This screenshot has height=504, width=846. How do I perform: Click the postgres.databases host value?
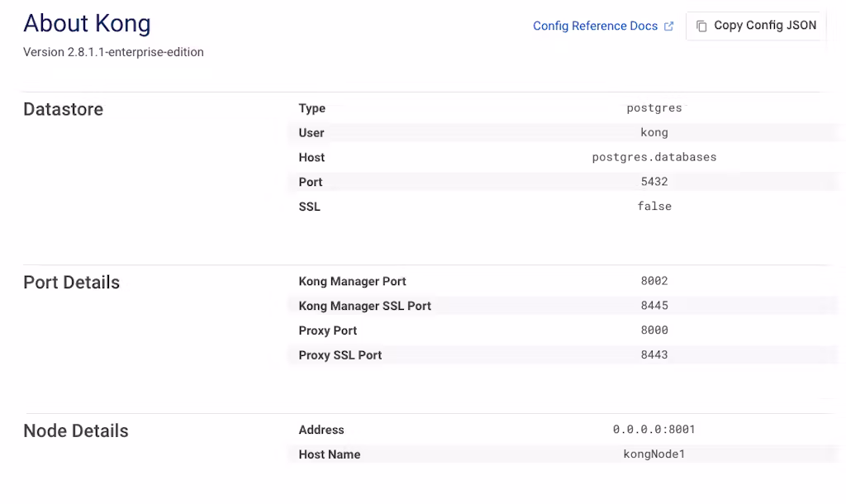654,157
